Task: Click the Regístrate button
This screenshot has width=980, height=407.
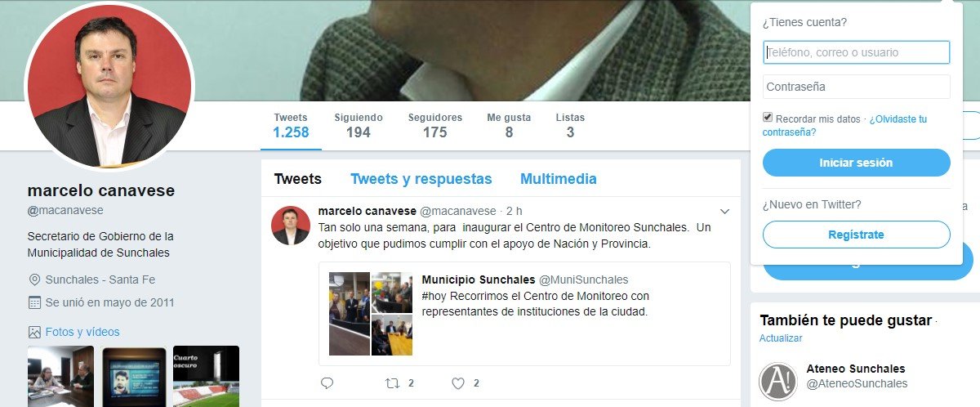Action: 857,235
